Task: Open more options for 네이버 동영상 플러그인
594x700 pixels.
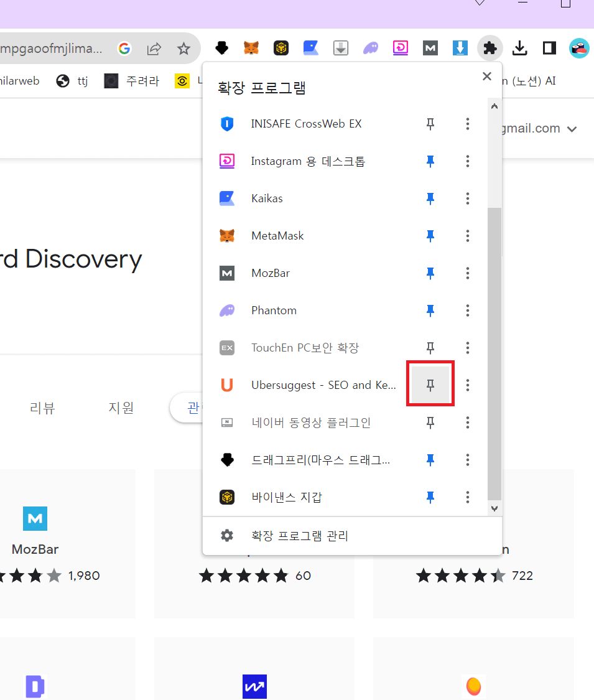Action: click(468, 422)
